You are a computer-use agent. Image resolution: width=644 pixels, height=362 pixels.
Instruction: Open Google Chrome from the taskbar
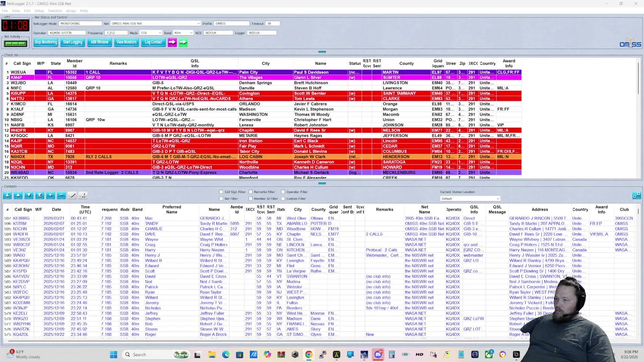tap(308, 354)
